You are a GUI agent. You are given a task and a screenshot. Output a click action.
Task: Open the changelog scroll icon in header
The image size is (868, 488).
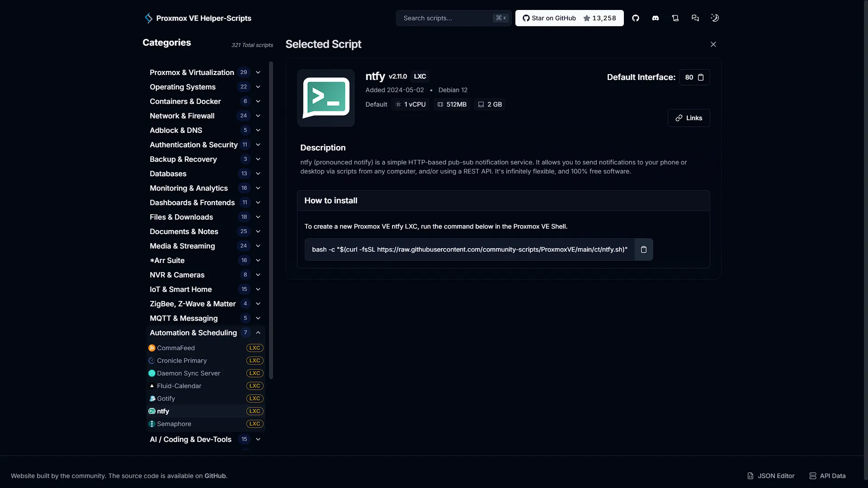point(675,18)
